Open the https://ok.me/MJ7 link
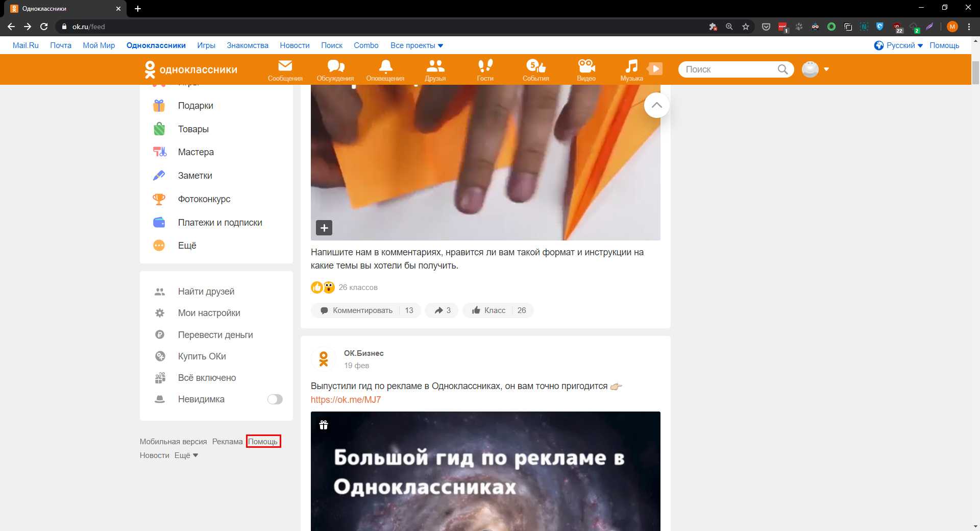Viewport: 980px width, 531px height. [346, 400]
